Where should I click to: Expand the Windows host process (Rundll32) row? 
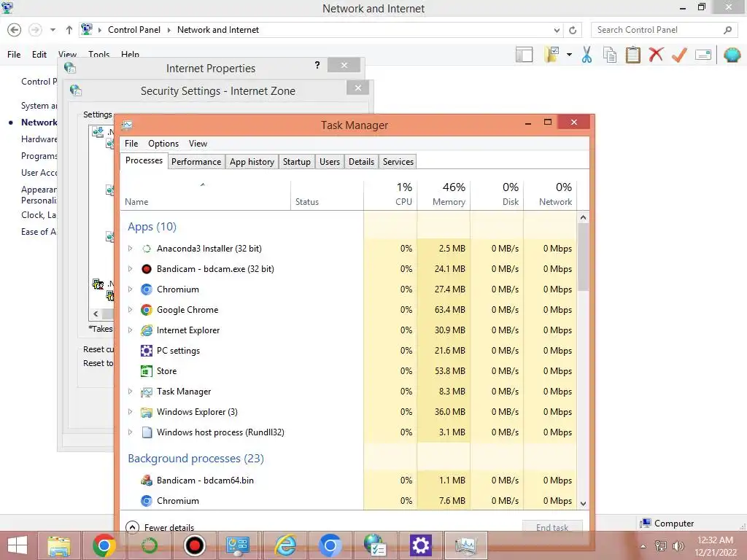[x=130, y=432]
